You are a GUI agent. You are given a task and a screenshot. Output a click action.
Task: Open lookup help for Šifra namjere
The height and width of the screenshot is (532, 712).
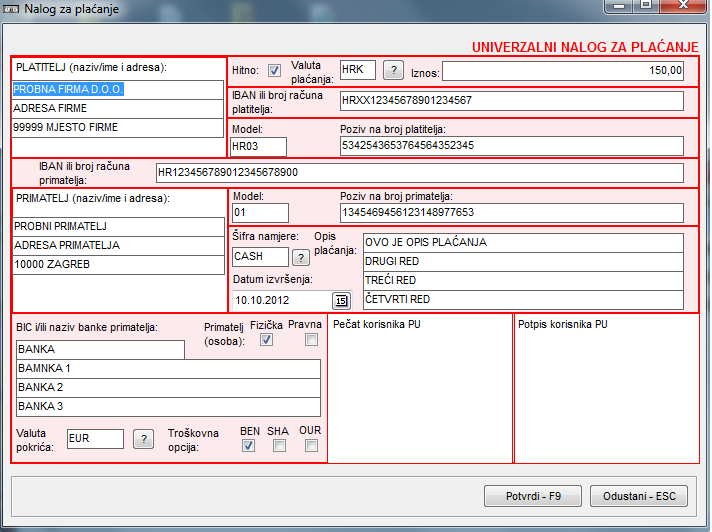click(301, 257)
